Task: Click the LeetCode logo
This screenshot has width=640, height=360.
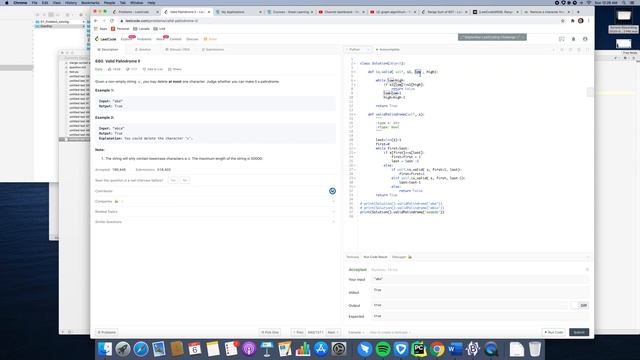Action: [x=106, y=39]
